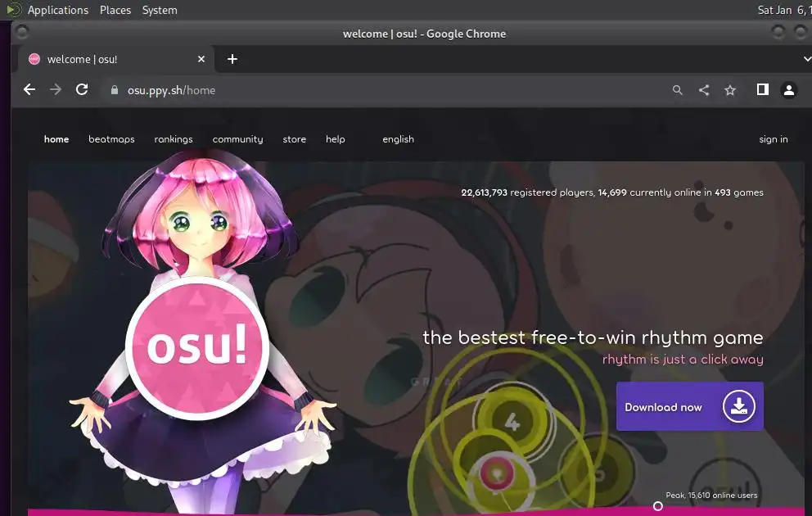This screenshot has width=812, height=516.
Task: Go back to the previous page
Action: click(29, 89)
